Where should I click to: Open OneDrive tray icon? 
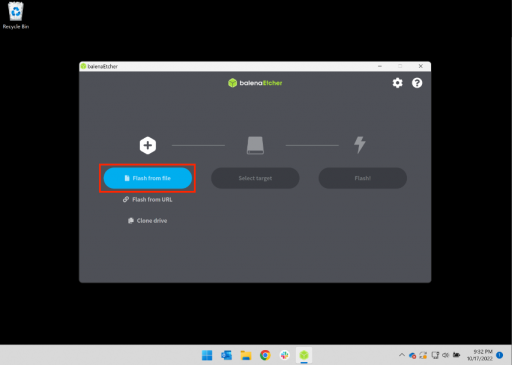pos(412,356)
